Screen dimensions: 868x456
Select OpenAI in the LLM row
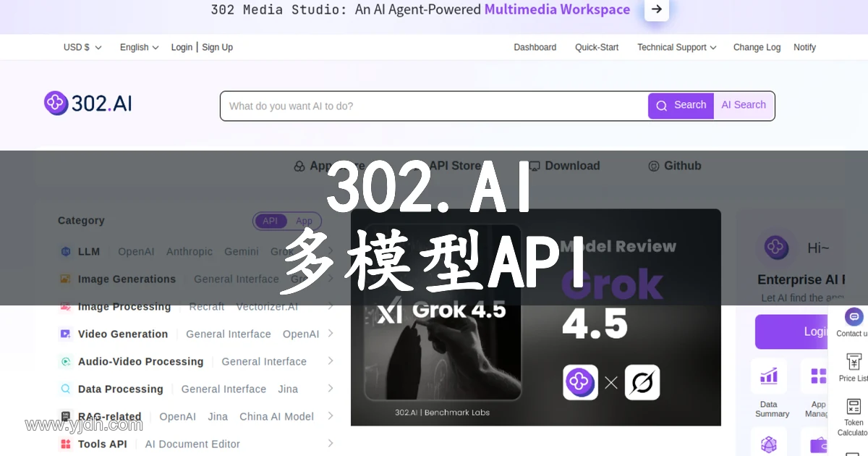pyautogui.click(x=136, y=252)
